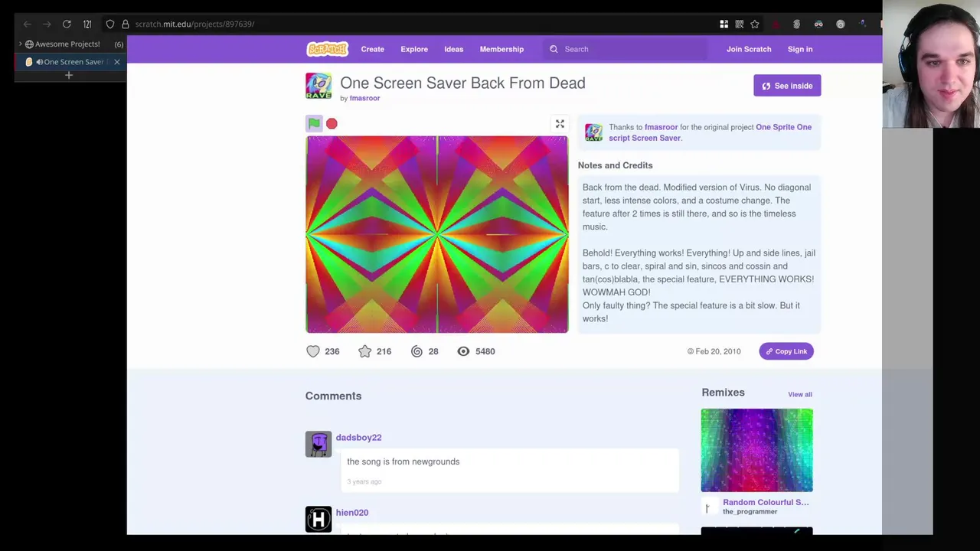This screenshot has width=980, height=551.
Task: Open the Ideas page
Action: (454, 49)
